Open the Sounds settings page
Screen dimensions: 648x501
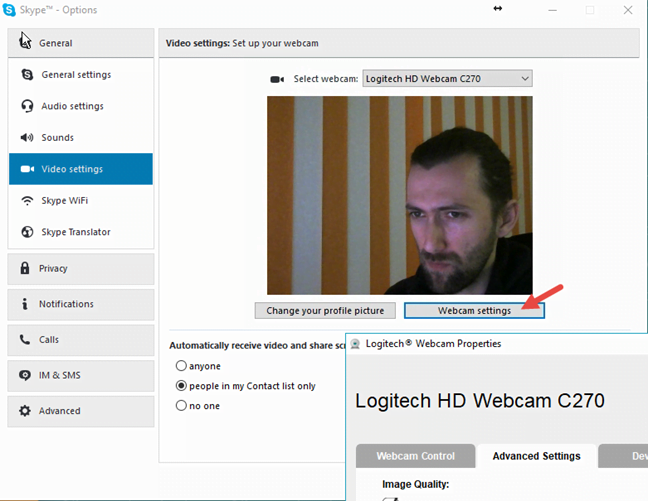(x=81, y=137)
